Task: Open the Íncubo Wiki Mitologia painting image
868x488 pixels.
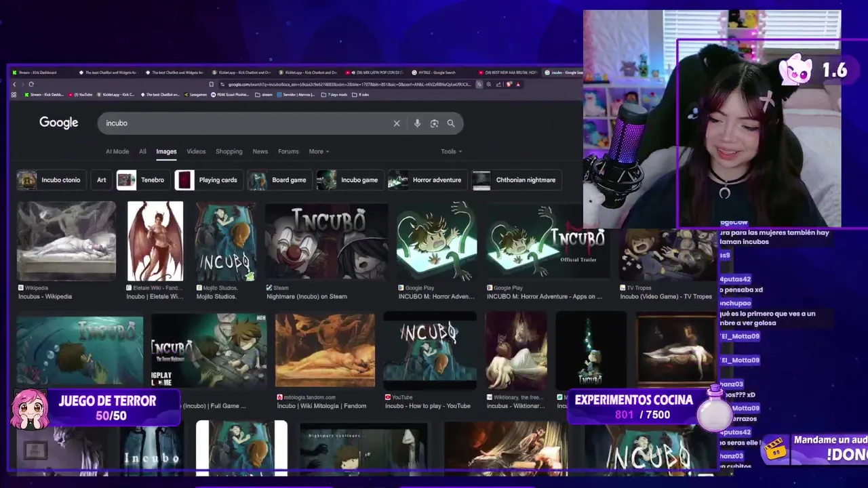Action: point(325,350)
